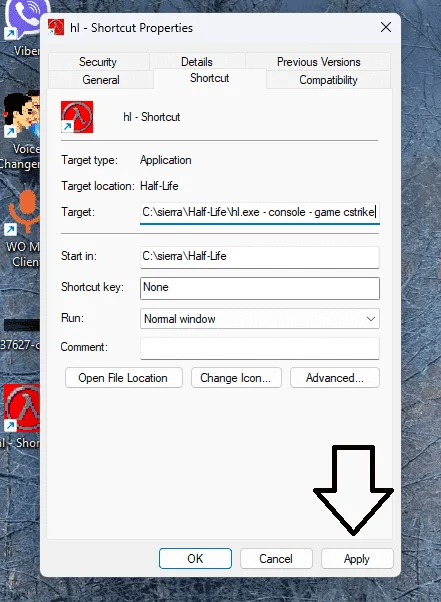Switch to the Compatibility tab
This screenshot has width=441, height=602.
(328, 80)
